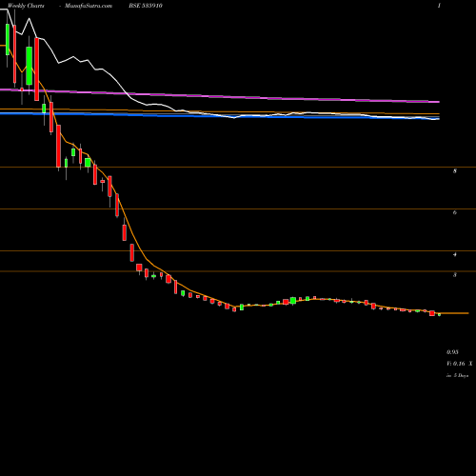The height and width of the screenshot is (476, 476).
Task: Click the "Weekly Charts" title text
Action: (26, 6)
